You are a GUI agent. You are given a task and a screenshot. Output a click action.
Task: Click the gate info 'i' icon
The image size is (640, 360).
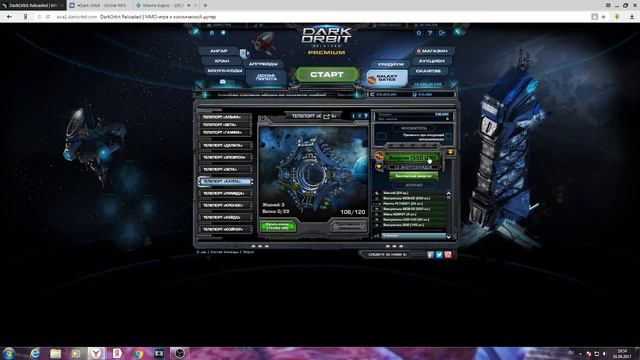[x=353, y=116]
